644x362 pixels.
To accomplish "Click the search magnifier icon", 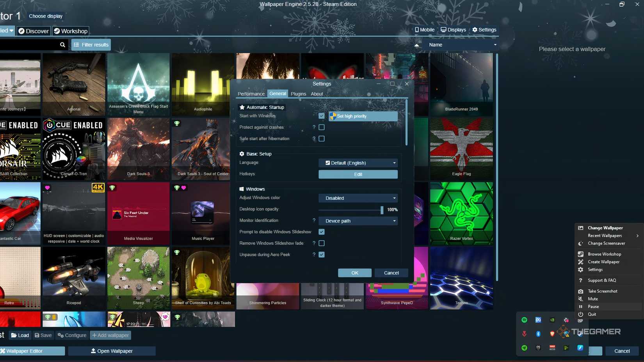I will [x=62, y=44].
